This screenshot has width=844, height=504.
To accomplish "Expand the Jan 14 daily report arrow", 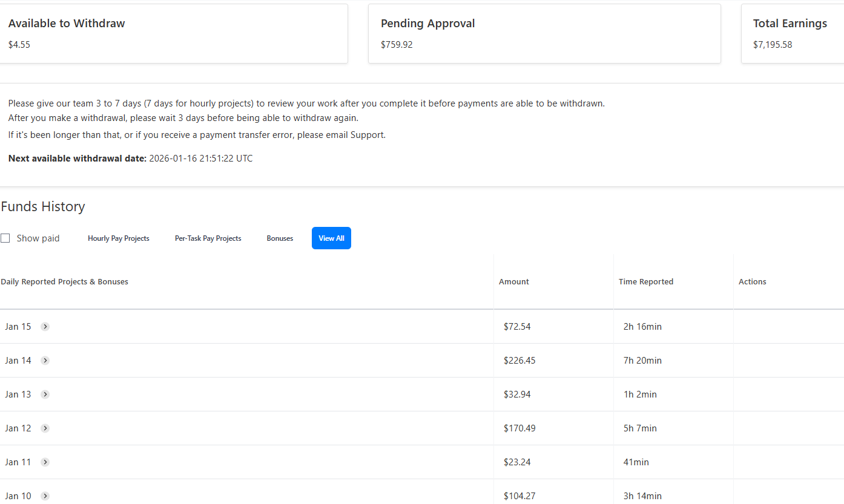I will 45,361.
